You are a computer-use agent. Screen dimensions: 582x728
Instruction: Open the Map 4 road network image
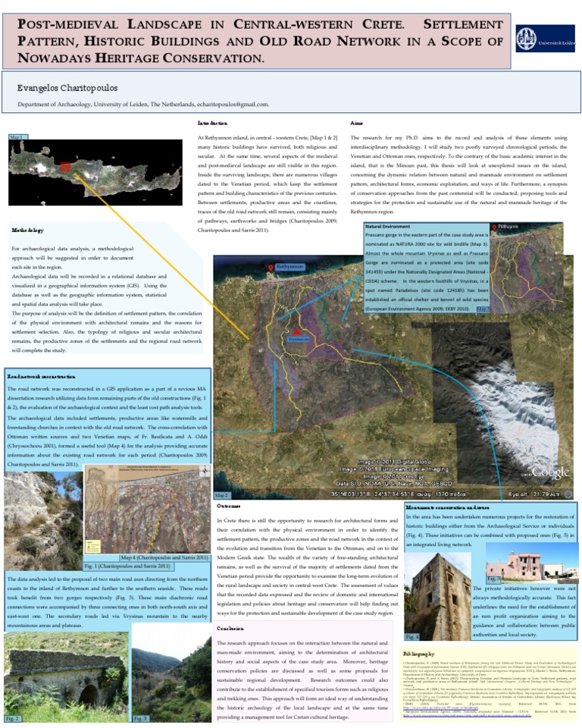point(148,510)
